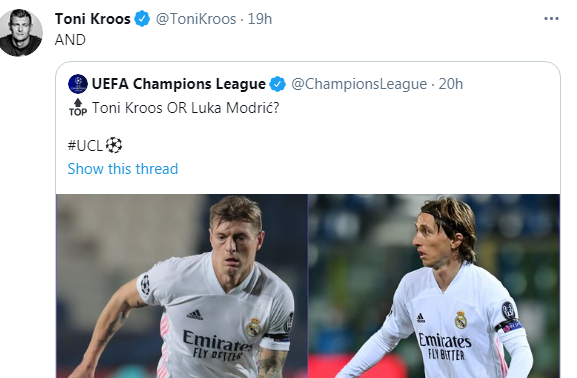Click the blue verified badge beside Toni Kroos
Viewport: 577px width, 378px height.
click(142, 19)
